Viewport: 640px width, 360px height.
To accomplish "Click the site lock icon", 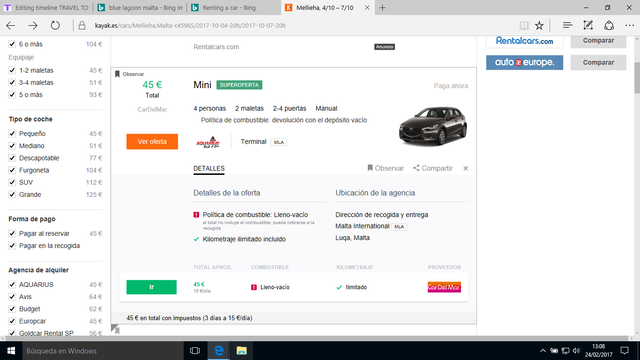I will point(82,25).
